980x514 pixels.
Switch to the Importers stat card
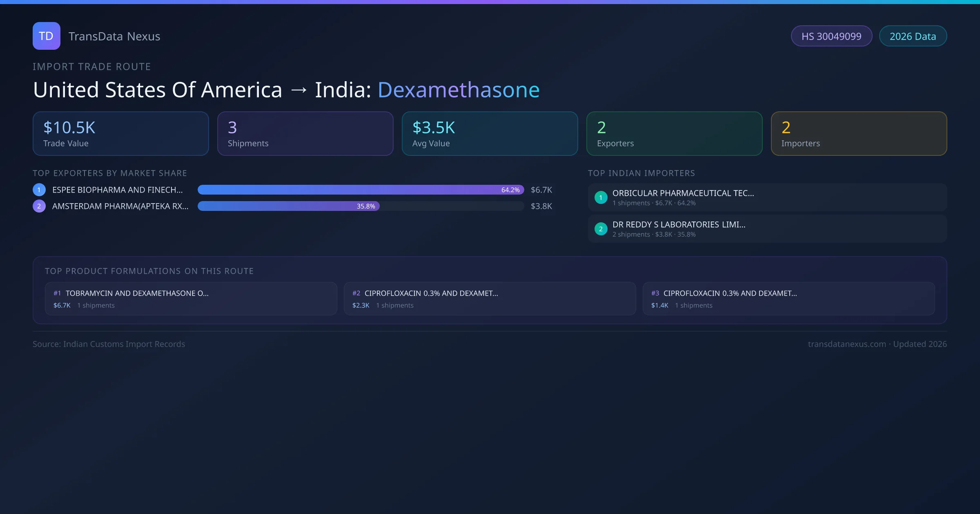click(859, 133)
